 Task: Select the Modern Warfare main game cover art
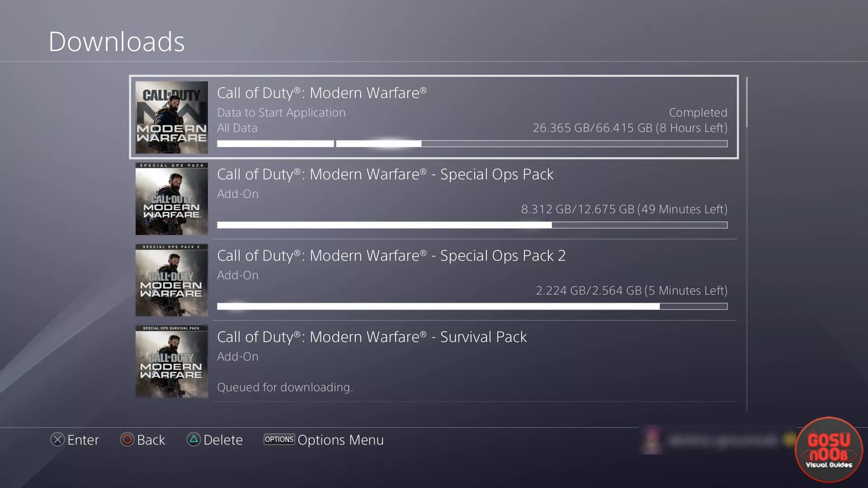coord(172,117)
